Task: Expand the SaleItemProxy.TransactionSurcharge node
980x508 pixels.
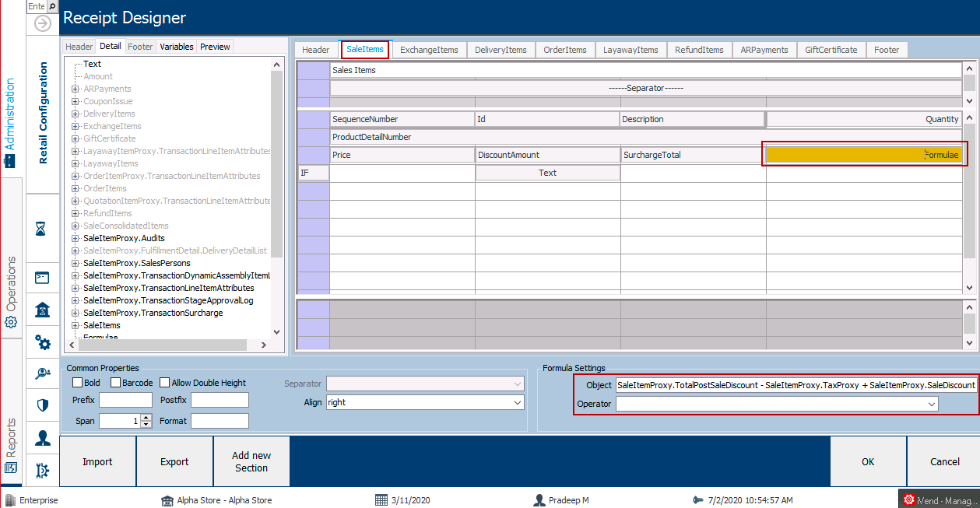Action: pos(76,313)
